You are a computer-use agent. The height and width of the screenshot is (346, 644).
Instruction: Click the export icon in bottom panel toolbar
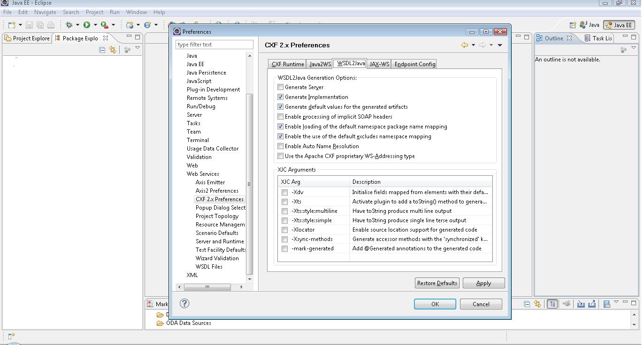[592, 304]
